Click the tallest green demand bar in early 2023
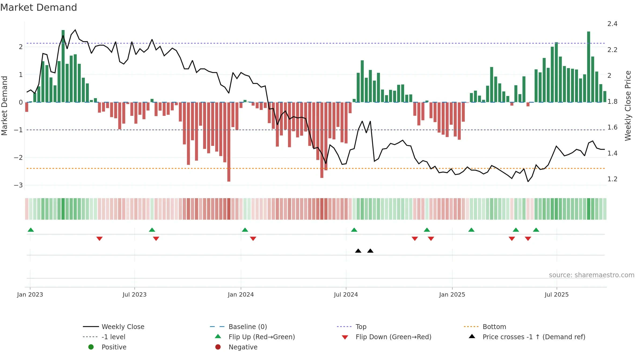 [x=63, y=66]
